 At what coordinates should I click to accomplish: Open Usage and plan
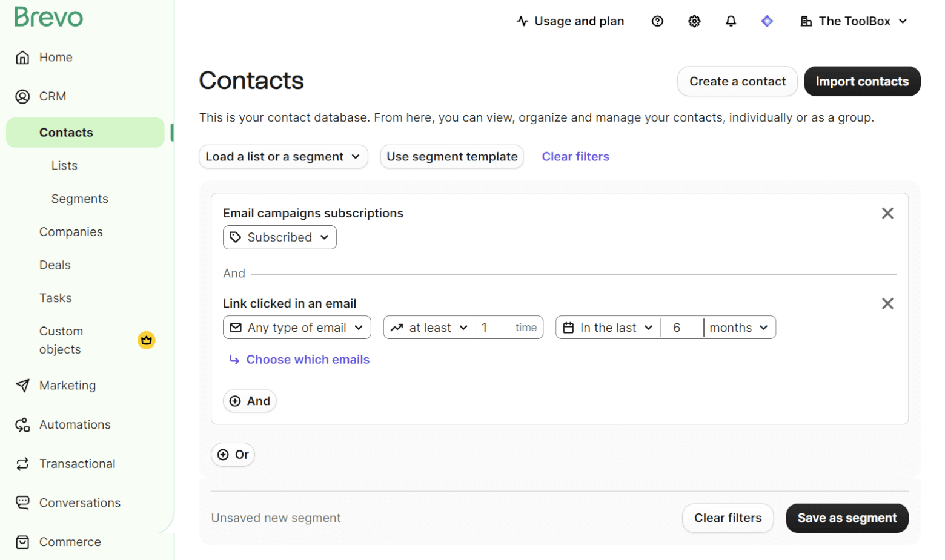click(570, 21)
